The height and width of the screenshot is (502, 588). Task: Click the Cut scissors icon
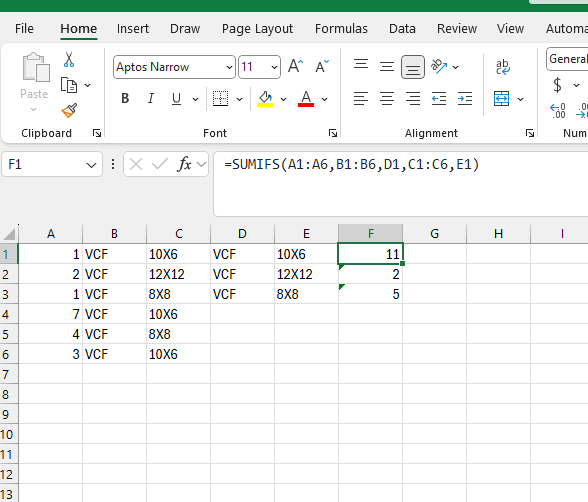pyautogui.click(x=69, y=59)
